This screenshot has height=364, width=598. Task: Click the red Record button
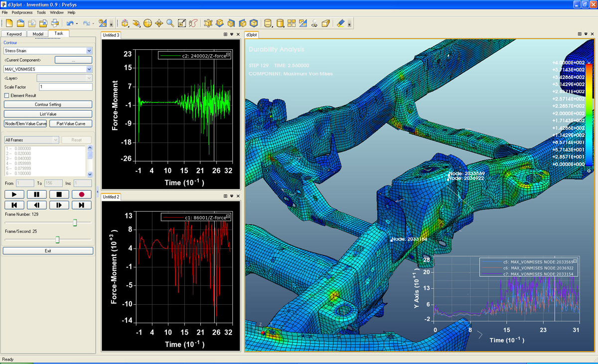tap(81, 194)
